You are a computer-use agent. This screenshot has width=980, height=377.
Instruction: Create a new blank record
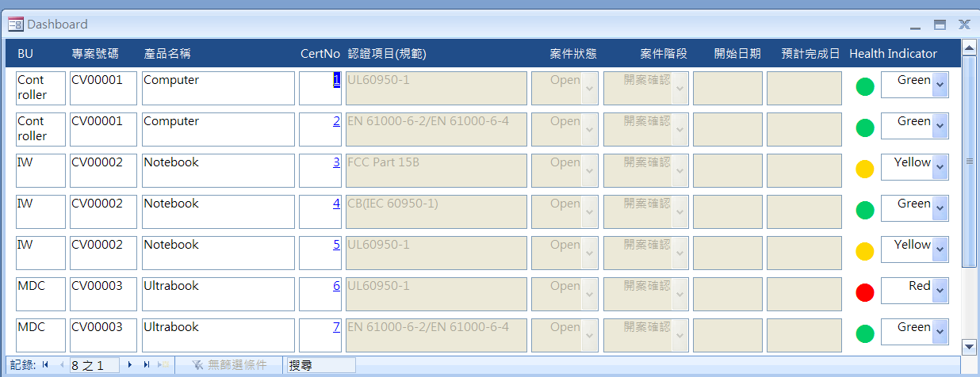point(163,365)
